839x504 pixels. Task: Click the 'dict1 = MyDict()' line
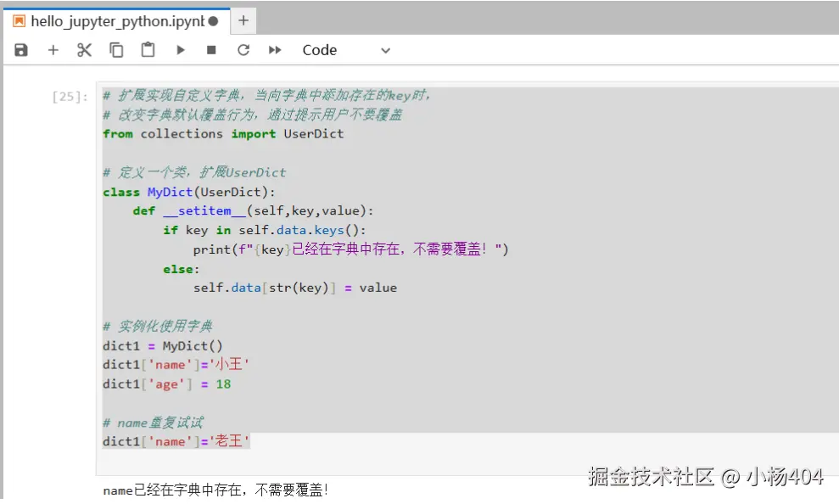click(x=163, y=345)
